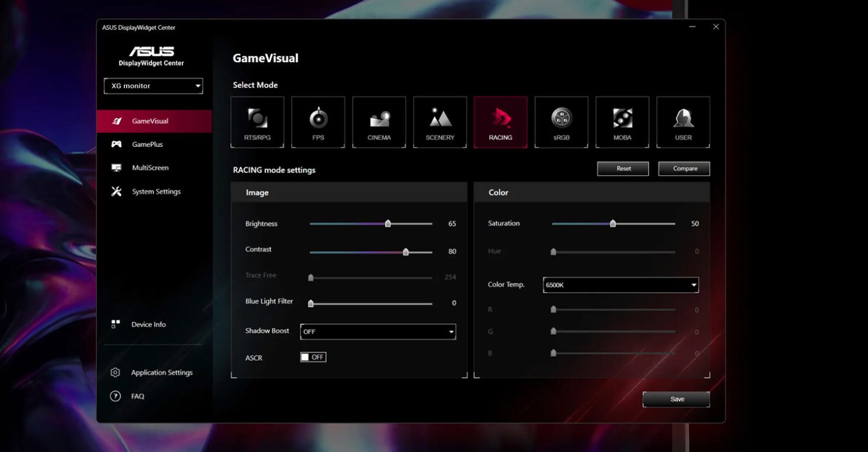Open the XG monitor device dropdown
The height and width of the screenshot is (452, 868).
pos(153,86)
